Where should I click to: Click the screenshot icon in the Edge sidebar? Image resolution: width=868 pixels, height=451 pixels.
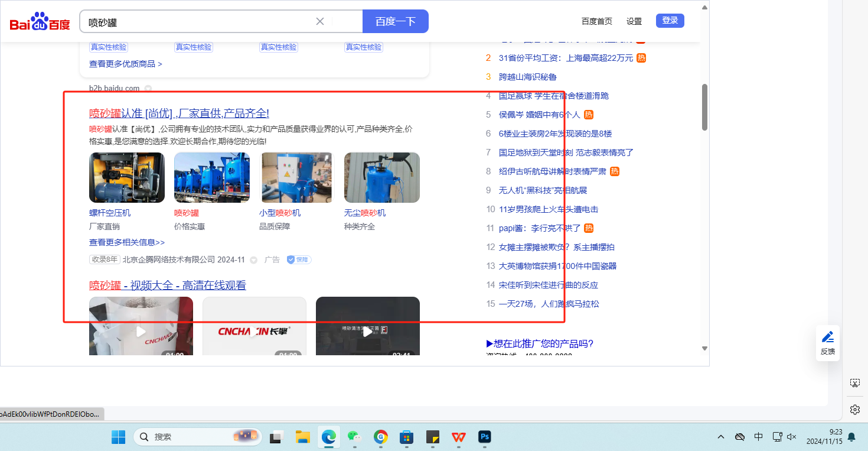click(x=854, y=383)
